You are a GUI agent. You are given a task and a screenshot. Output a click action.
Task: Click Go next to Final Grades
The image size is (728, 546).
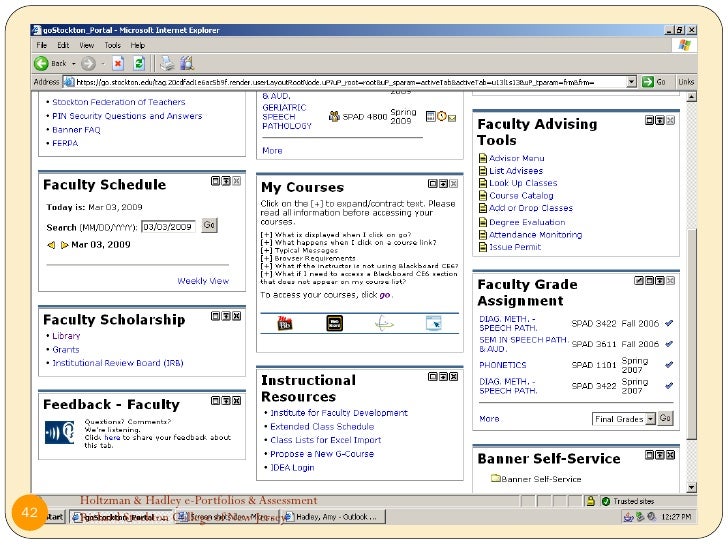coord(665,418)
